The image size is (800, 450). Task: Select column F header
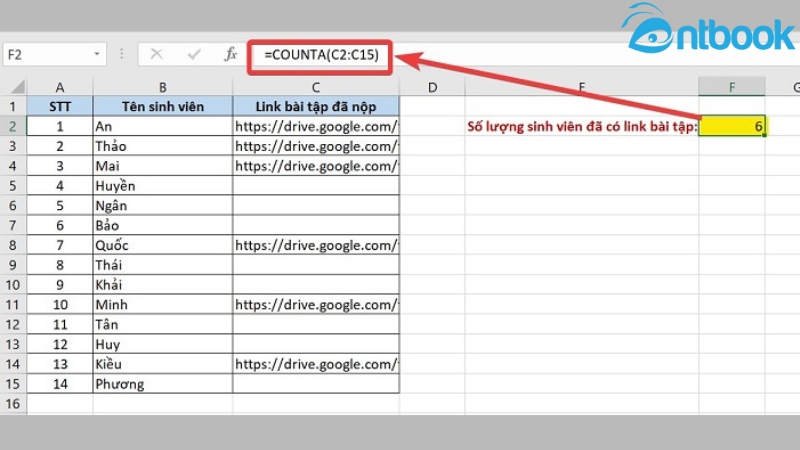tap(732, 87)
